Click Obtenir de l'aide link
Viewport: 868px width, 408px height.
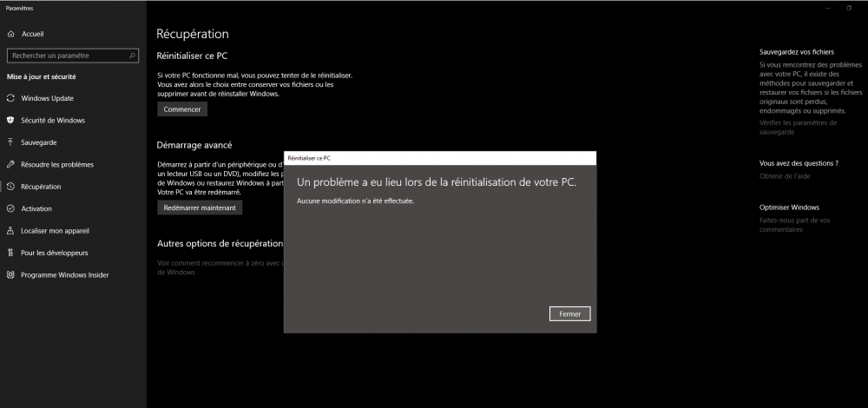coord(785,176)
